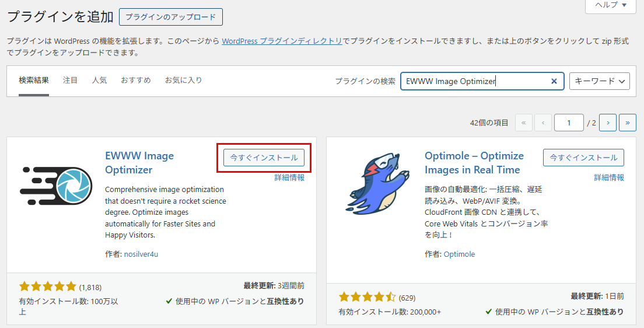This screenshot has width=644, height=328.
Task: Click 最終更新: 3週間前 text
Action: click(x=274, y=285)
